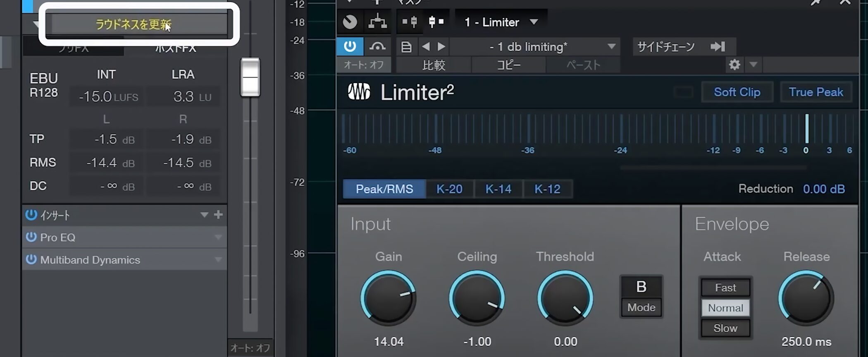Enable the Soft Clip option

(x=737, y=92)
